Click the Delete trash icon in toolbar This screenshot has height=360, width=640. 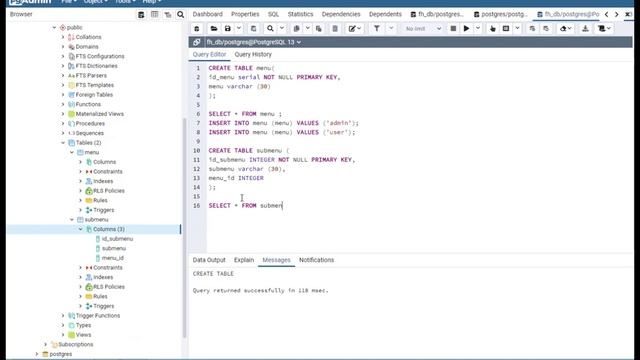tap(335, 29)
